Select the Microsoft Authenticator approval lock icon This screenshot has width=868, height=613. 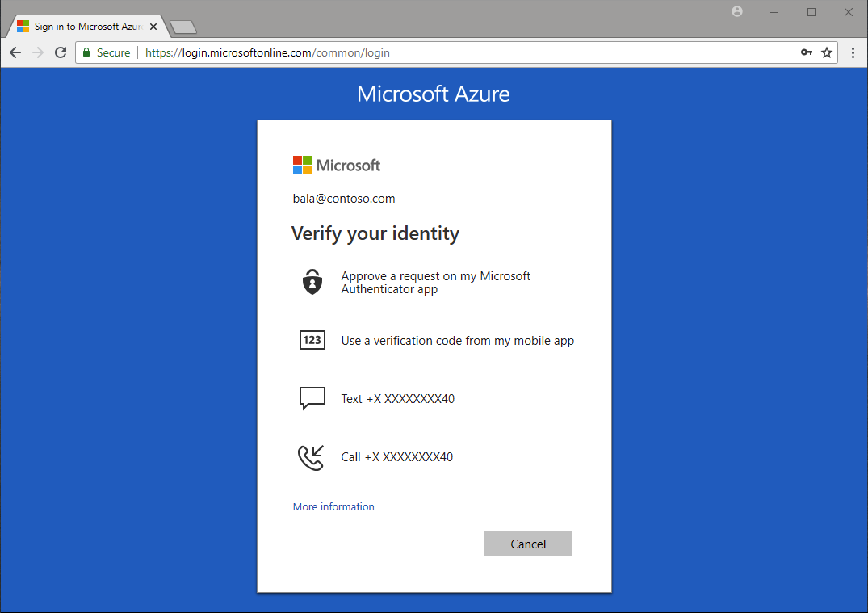pyautogui.click(x=312, y=282)
